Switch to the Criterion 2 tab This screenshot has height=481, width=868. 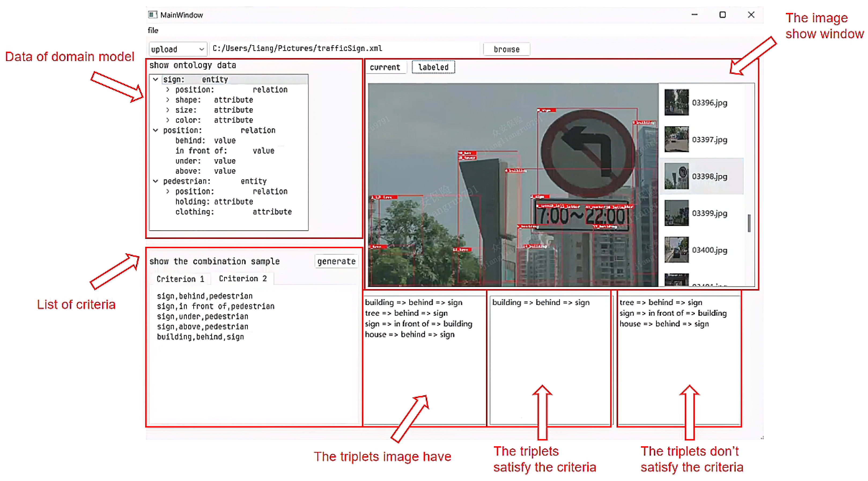[x=243, y=279]
